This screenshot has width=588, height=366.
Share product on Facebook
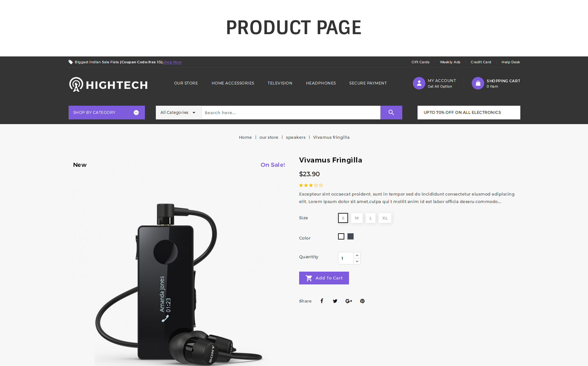pos(322,301)
